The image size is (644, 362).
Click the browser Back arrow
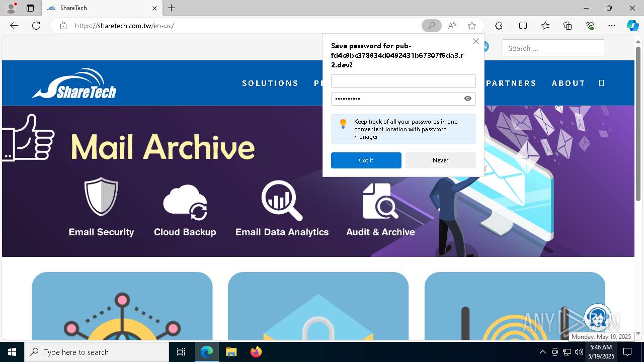tap(14, 26)
